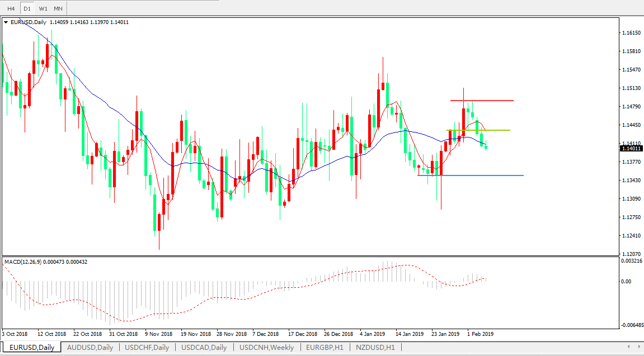The image size is (644, 356).
Task: Go to the NZDUSD,H1 chart tab
Action: click(374, 348)
